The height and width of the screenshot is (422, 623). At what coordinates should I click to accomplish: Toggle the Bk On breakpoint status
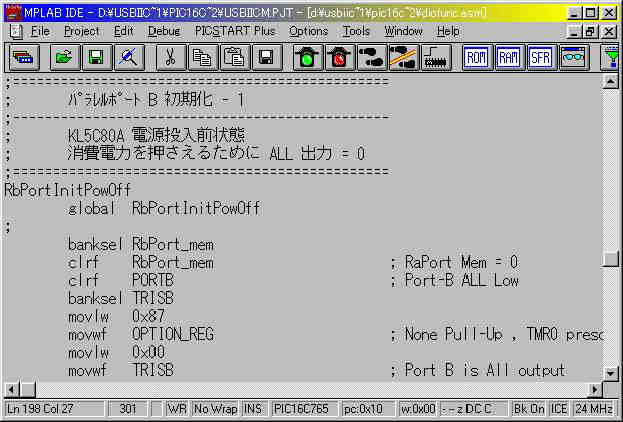point(528,409)
